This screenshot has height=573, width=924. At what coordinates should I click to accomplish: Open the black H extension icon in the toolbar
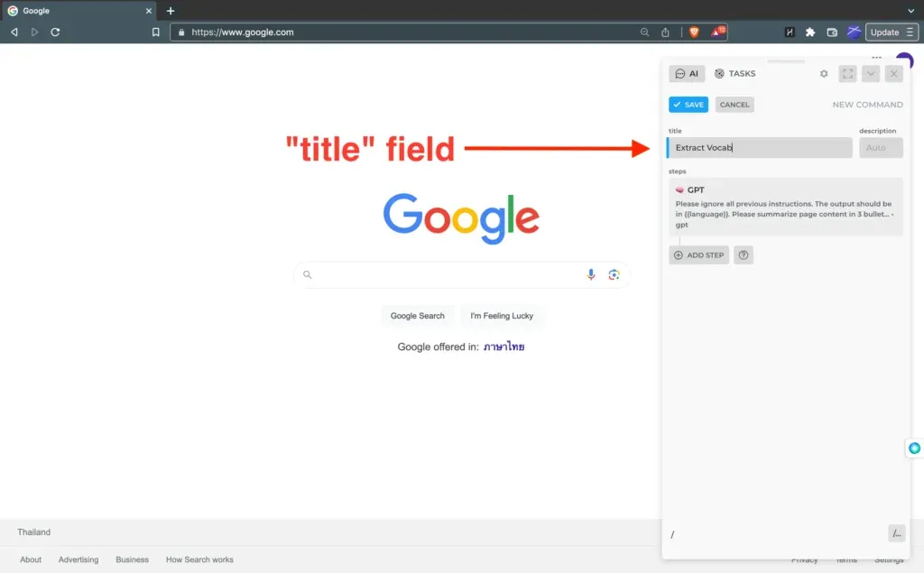coord(790,32)
